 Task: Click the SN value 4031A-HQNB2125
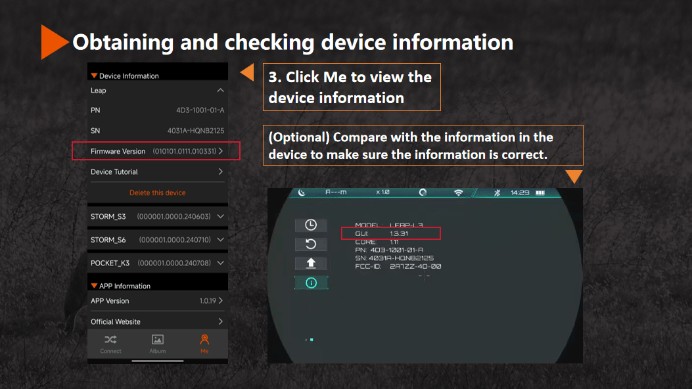tap(196, 131)
